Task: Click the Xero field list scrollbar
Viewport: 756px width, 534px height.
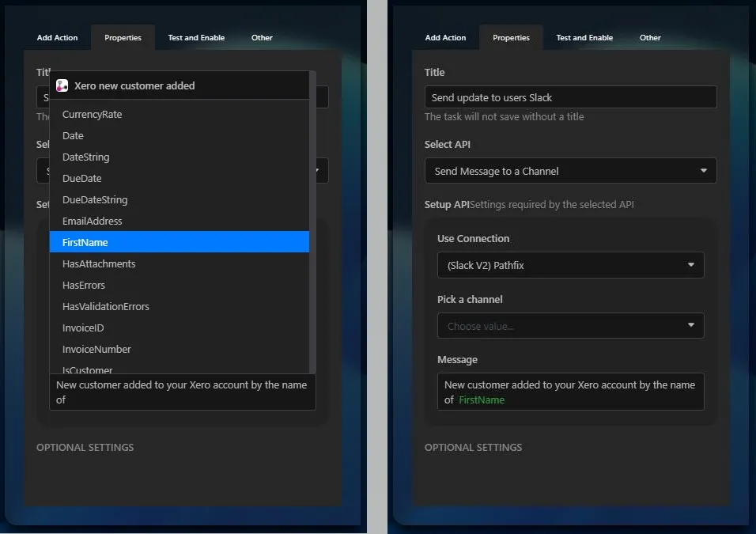Action: coord(312,222)
